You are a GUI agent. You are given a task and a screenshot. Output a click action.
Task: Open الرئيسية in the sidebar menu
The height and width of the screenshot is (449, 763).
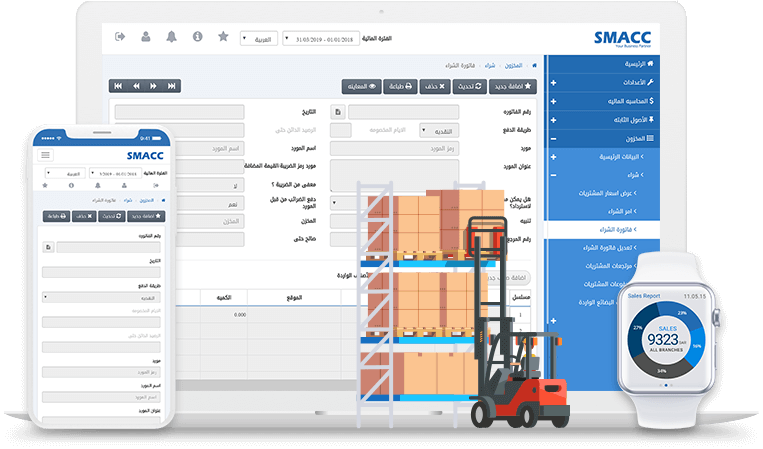pos(604,63)
